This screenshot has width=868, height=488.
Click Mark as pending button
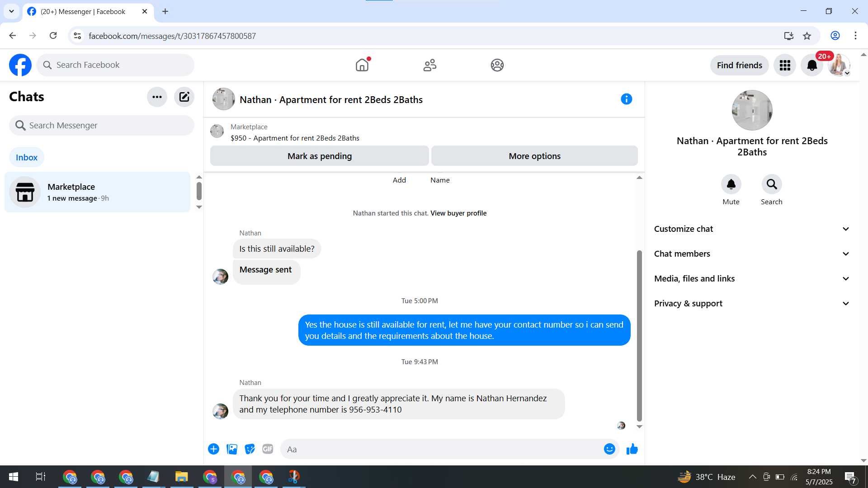[320, 156]
